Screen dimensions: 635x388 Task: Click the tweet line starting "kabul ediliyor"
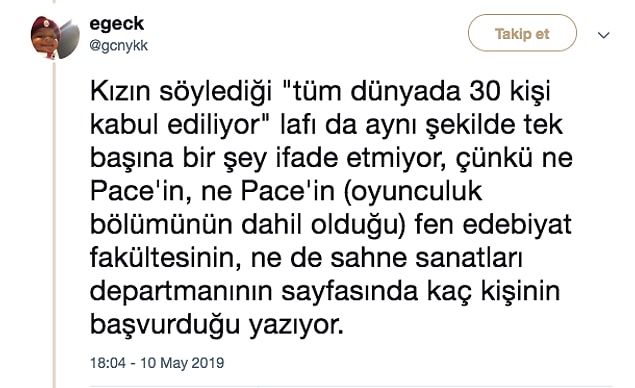pos(326,125)
